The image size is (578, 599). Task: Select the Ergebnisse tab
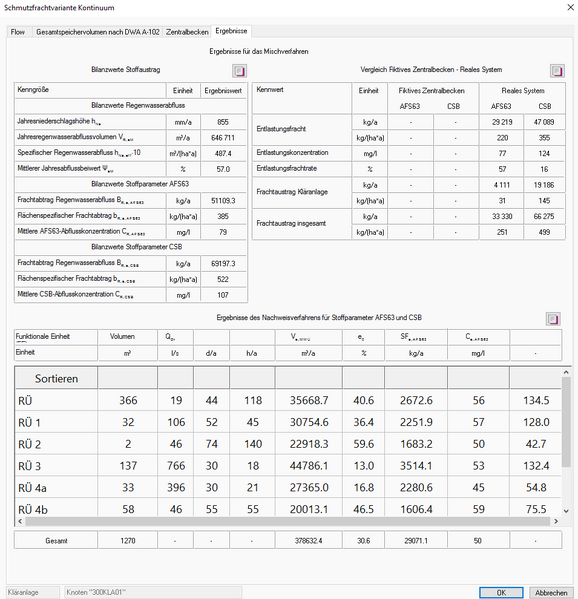tap(231, 31)
